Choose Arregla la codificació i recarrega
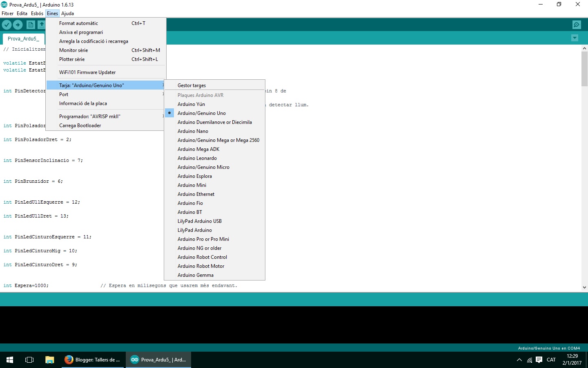This screenshot has width=588, height=368. point(106,41)
